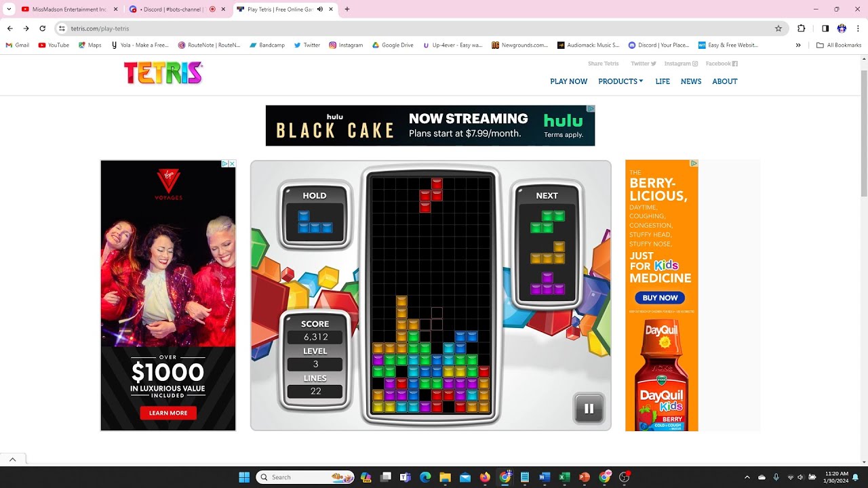
Task: Open the volume control in the tray
Action: click(x=800, y=477)
